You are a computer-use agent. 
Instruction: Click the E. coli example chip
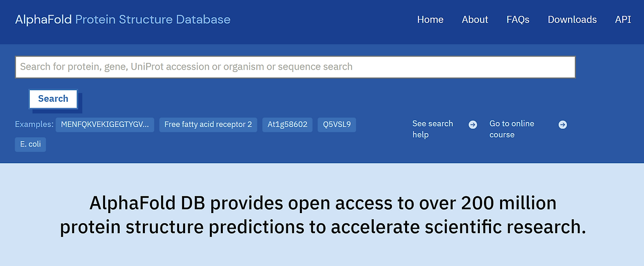click(x=30, y=144)
